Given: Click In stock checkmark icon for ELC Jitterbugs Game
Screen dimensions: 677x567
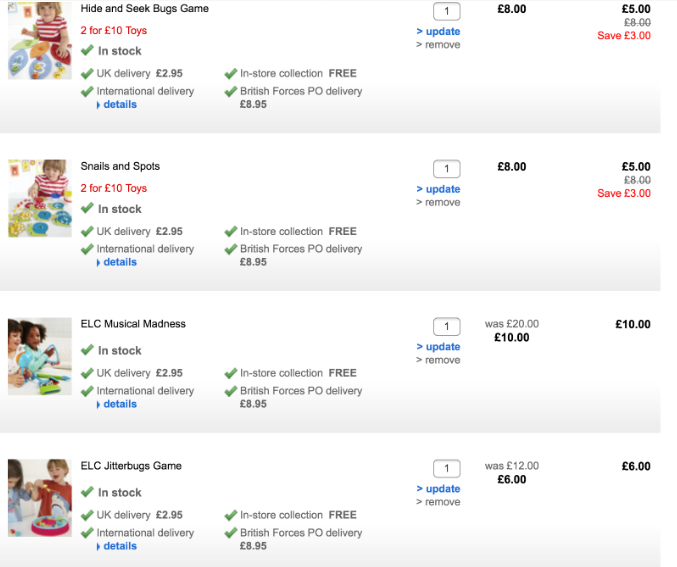Looking at the screenshot, I should click(x=88, y=493).
